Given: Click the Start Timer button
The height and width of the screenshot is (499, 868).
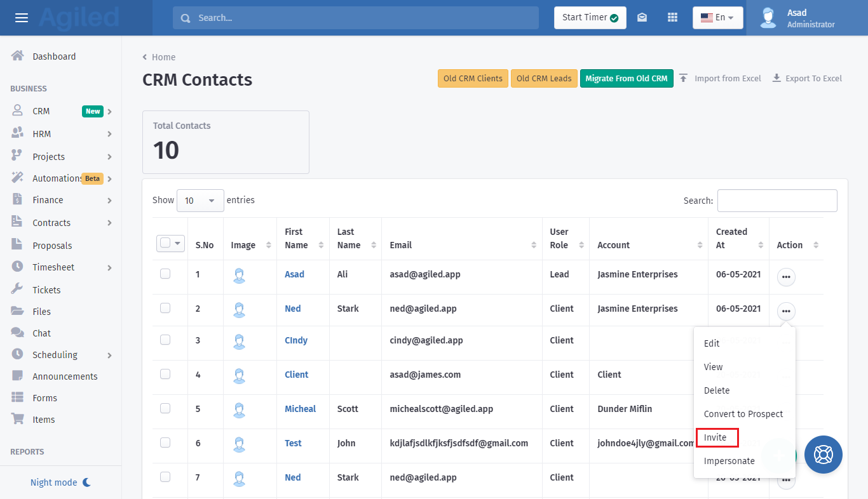Looking at the screenshot, I should (590, 18).
